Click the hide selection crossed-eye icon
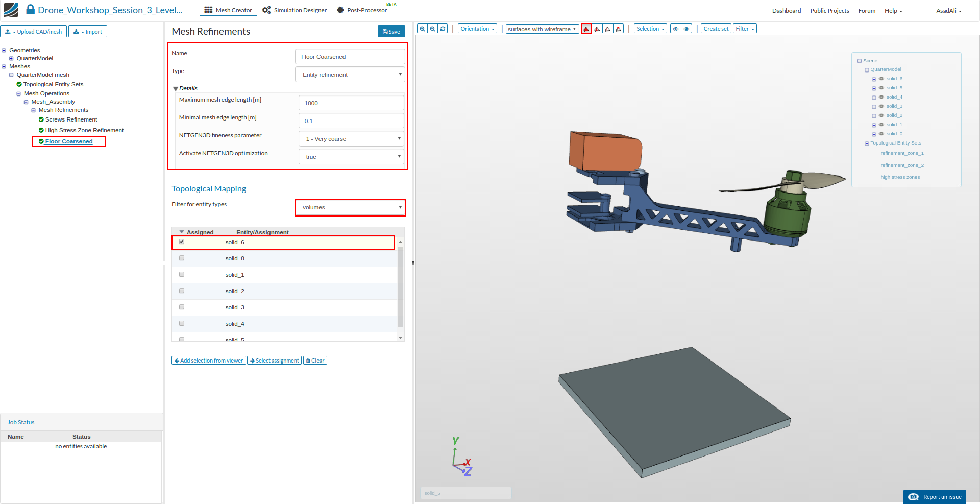Viewport: 980px width, 504px height. pyautogui.click(x=676, y=29)
